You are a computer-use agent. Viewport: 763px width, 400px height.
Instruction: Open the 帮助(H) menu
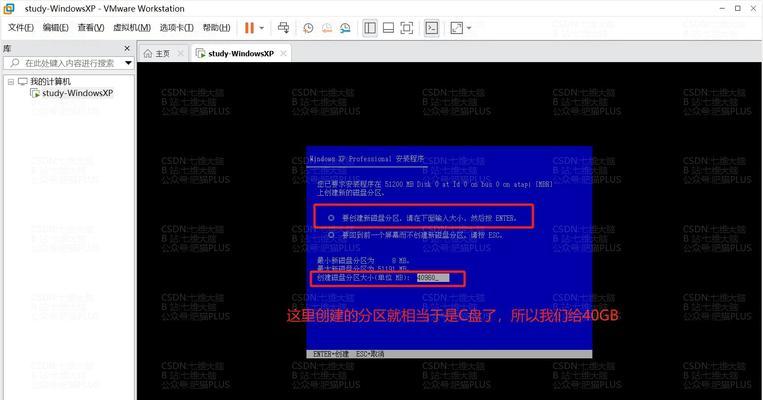[217, 28]
